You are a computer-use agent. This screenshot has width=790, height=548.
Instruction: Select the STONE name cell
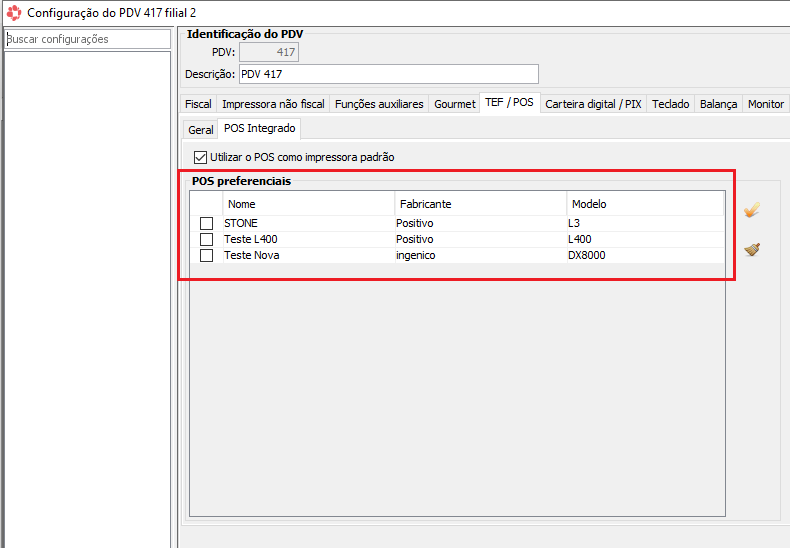pos(308,223)
